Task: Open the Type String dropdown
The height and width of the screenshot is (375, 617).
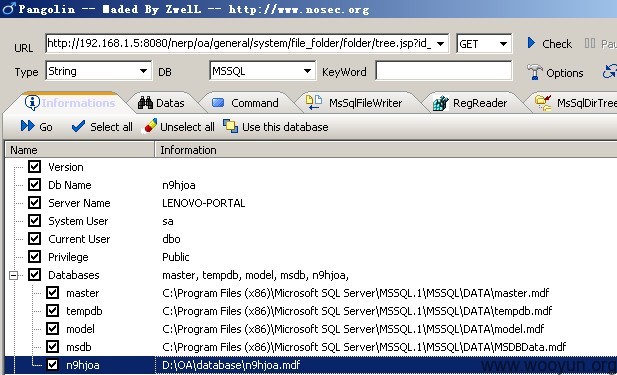Action: click(143, 71)
